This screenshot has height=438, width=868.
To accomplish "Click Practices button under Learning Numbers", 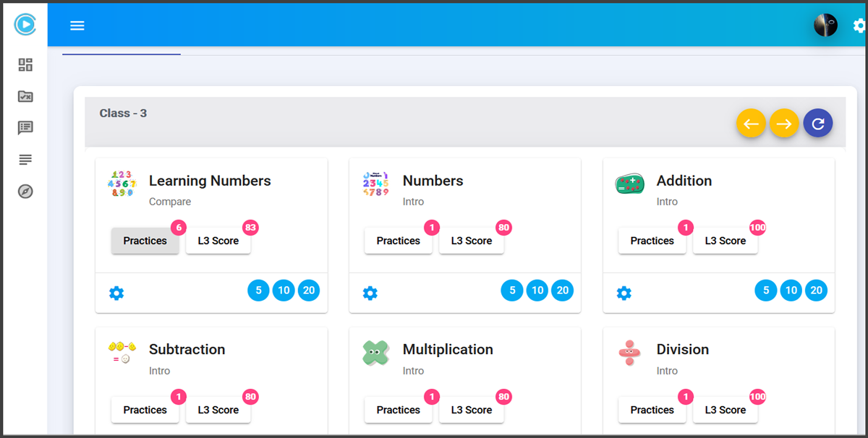I will [145, 241].
